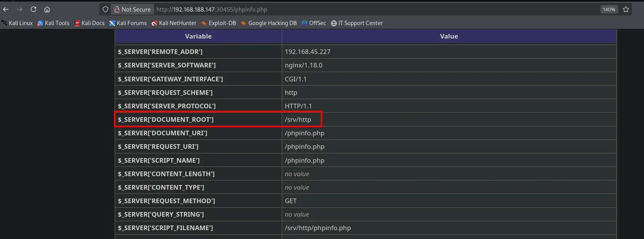Select the $_SERVER['REQUEST_URI'] variable cell
The height and width of the screenshot is (239, 644).
pos(198,146)
